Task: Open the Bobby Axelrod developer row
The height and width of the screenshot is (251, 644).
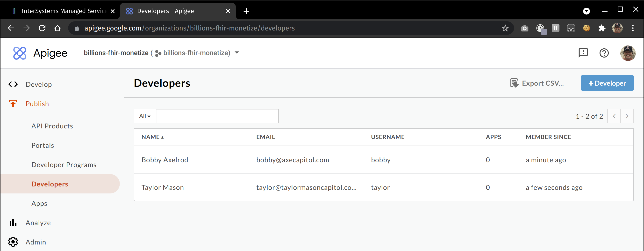Action: [165, 160]
